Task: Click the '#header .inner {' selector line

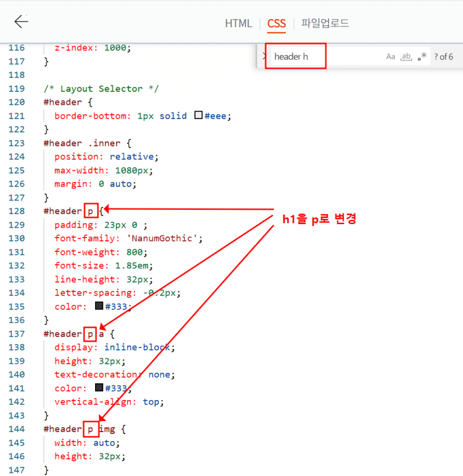Action: (x=88, y=143)
